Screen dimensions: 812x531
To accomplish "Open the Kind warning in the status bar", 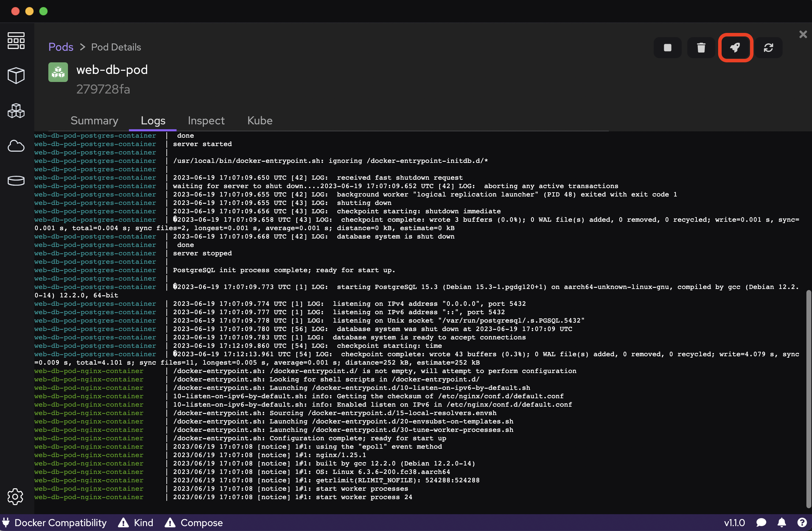I will 137,523.
